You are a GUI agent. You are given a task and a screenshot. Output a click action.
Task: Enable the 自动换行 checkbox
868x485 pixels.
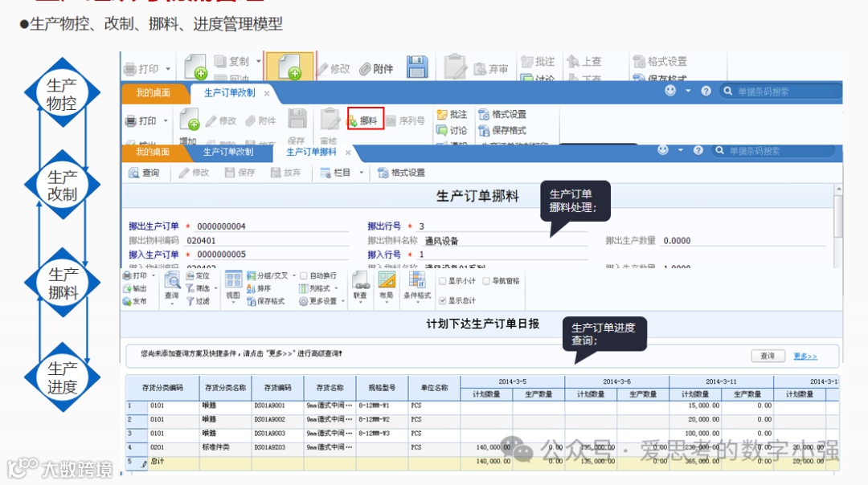[303, 275]
